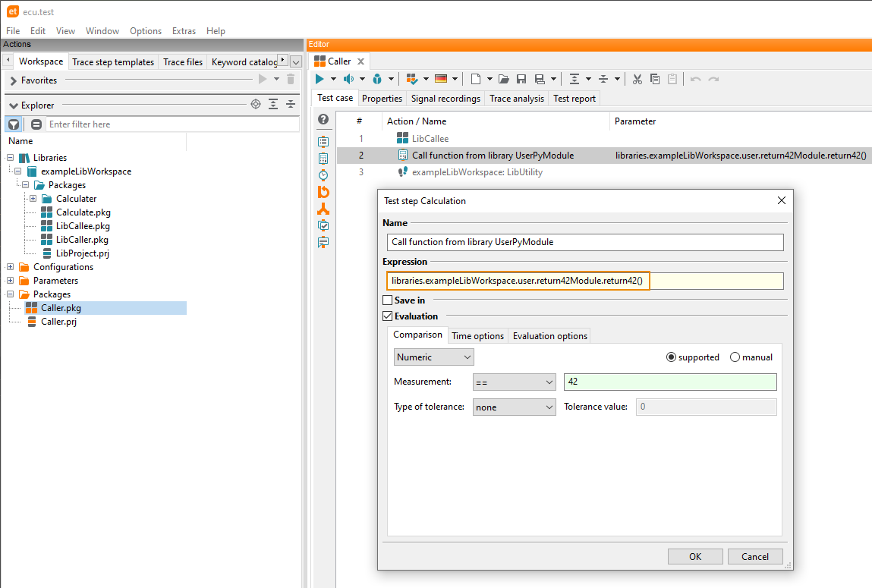Open file using the folder icon
872x588 pixels.
pyautogui.click(x=504, y=79)
